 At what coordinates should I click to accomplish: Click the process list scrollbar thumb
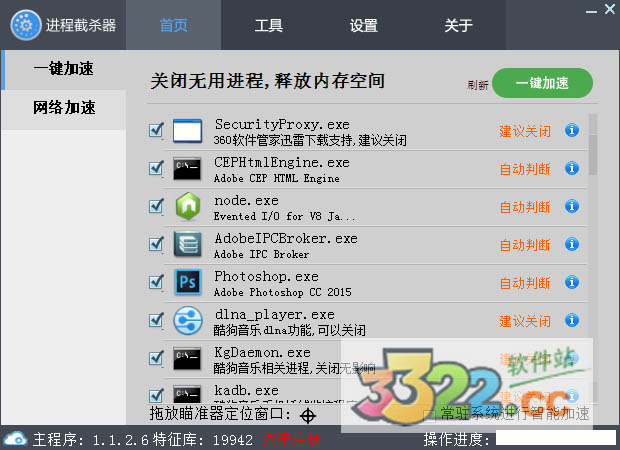[593, 154]
